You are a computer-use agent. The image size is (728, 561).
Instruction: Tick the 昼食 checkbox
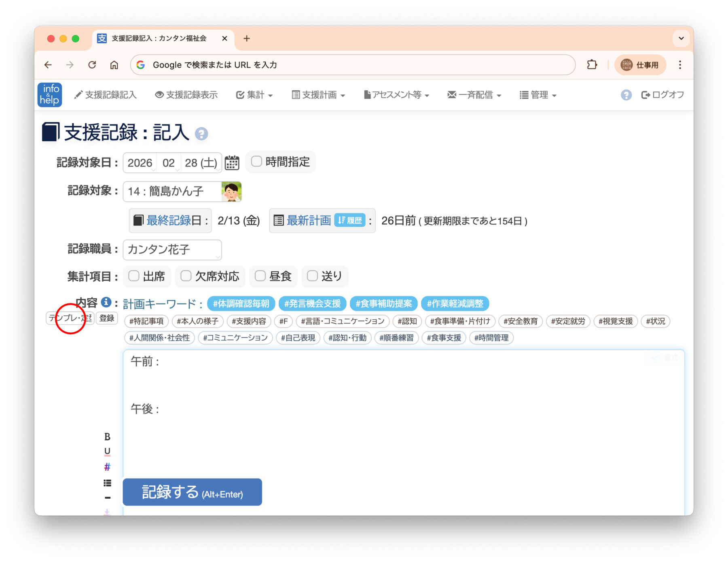pos(260,276)
